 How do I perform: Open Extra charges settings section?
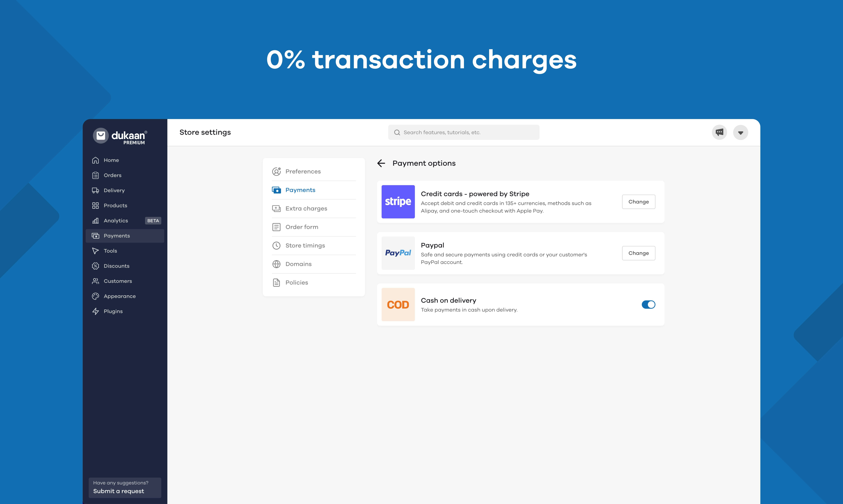[x=306, y=208]
